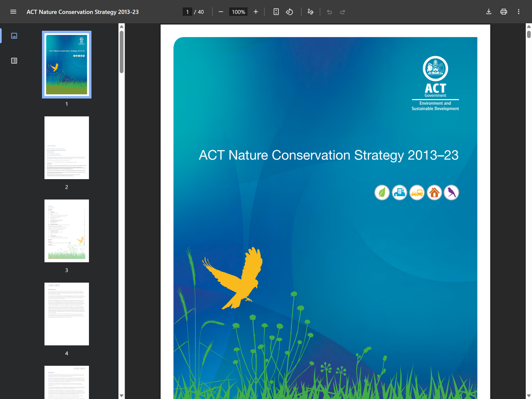Screen dimensions: 532x399
Task: Click the green leaf icon on cover
Action: pyautogui.click(x=382, y=192)
